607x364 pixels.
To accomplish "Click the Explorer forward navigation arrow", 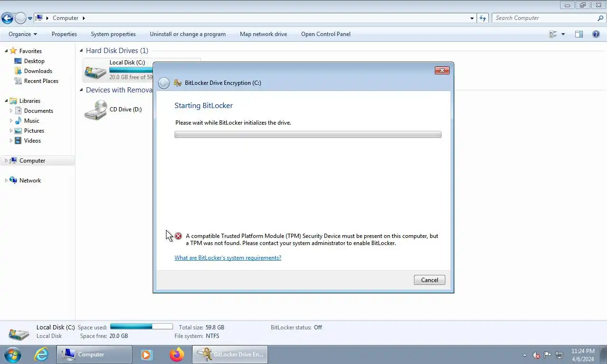I will click(20, 18).
